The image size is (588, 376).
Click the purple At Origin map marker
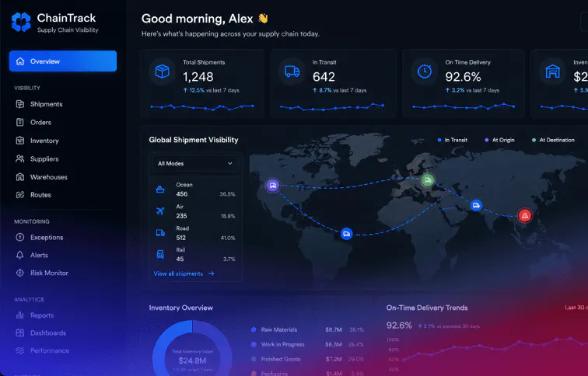click(x=273, y=186)
